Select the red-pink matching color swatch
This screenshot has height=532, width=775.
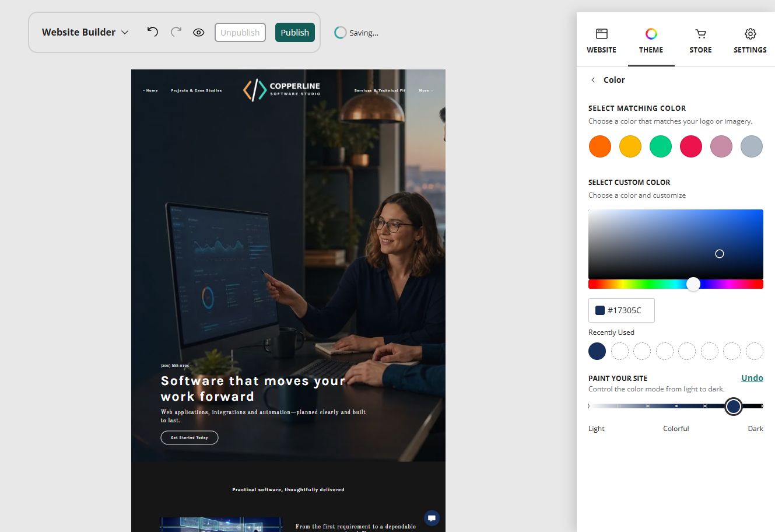(x=691, y=146)
